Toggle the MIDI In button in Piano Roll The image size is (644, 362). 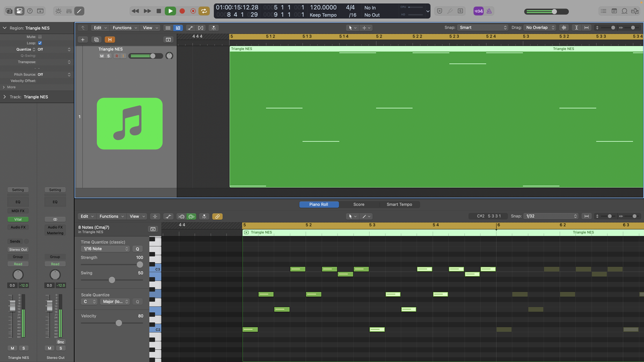click(x=181, y=216)
